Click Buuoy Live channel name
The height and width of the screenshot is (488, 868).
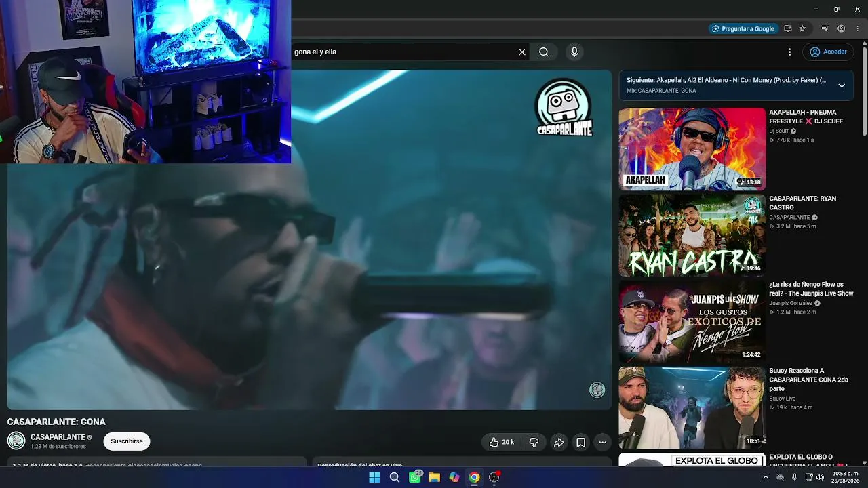tap(783, 399)
